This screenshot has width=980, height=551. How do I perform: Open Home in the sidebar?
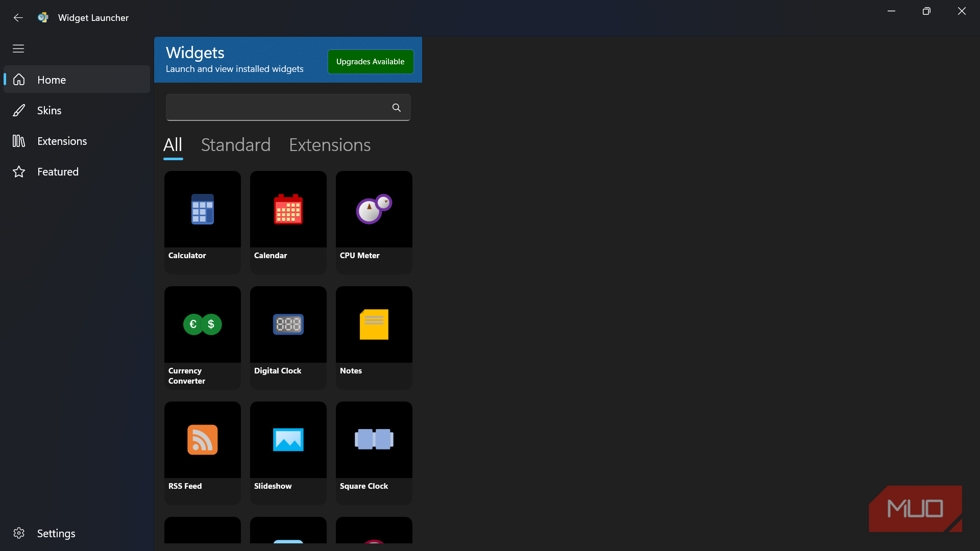point(77,80)
